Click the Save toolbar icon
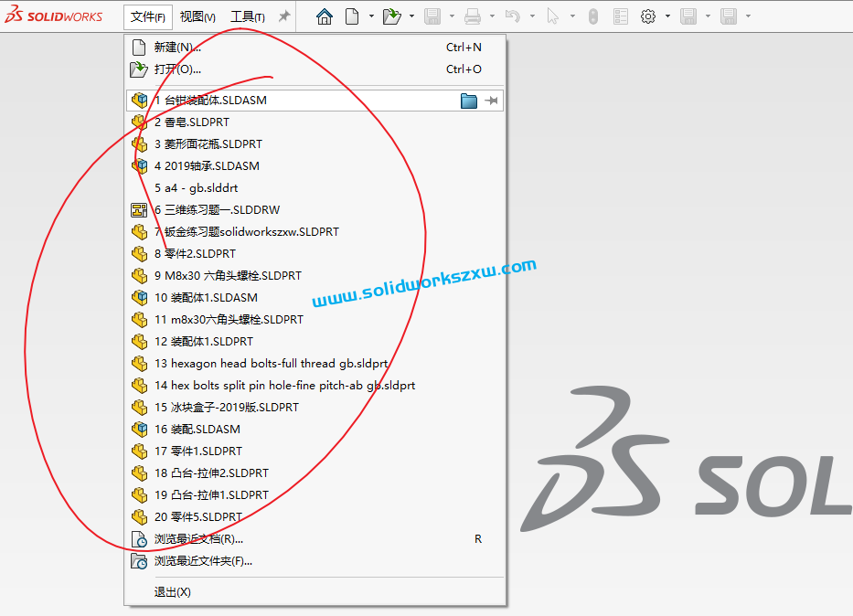 coord(432,16)
